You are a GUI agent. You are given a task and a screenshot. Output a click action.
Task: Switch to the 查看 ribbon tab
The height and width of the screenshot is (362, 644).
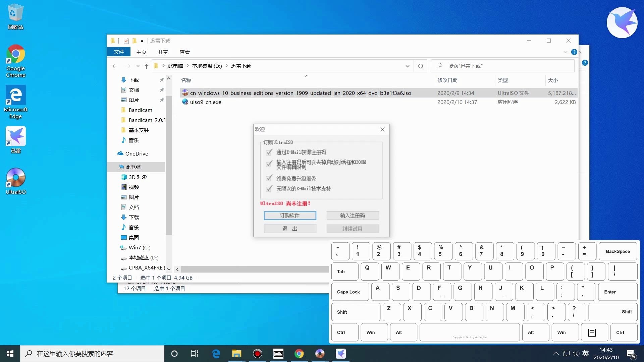(185, 52)
